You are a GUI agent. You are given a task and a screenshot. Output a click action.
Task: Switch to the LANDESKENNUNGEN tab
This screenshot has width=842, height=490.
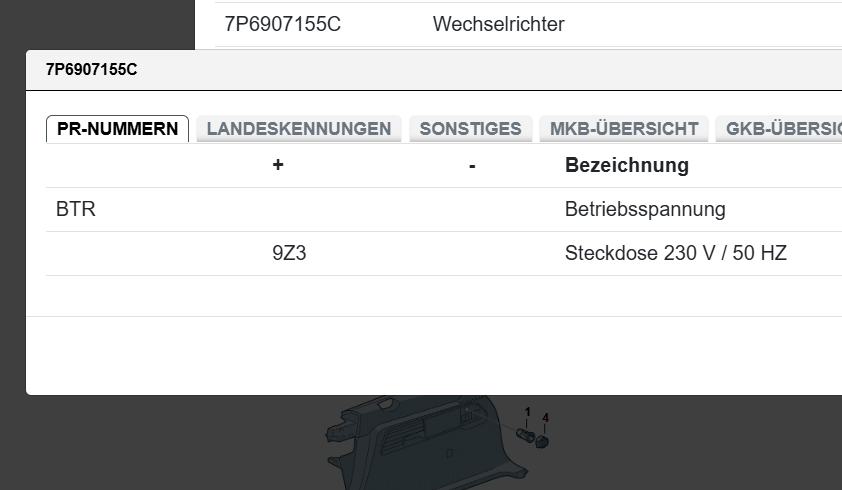(x=298, y=129)
